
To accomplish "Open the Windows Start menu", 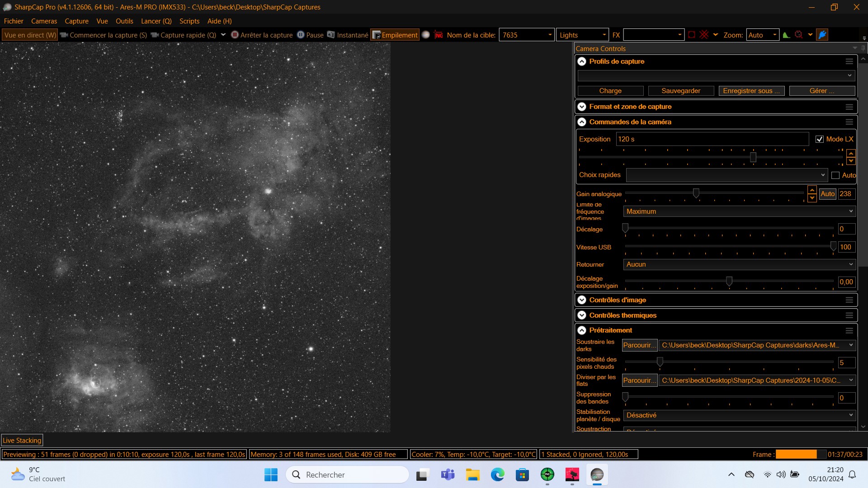I will [x=271, y=475].
